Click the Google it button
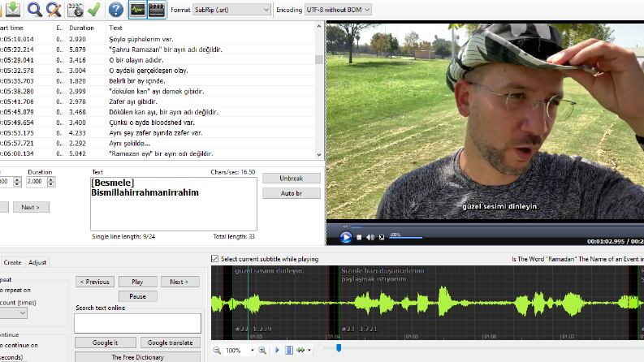 [x=105, y=343]
